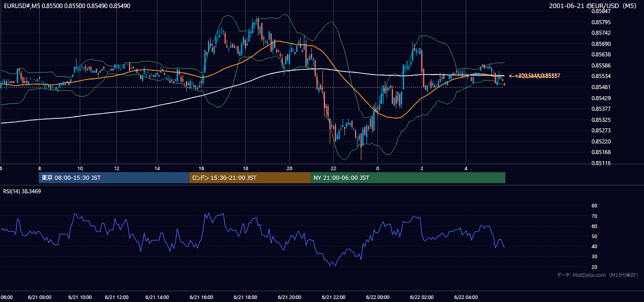Click the 6/22 02:00 bottom time label
Image resolution: width=644 pixels, height=302 pixels.
click(x=422, y=297)
